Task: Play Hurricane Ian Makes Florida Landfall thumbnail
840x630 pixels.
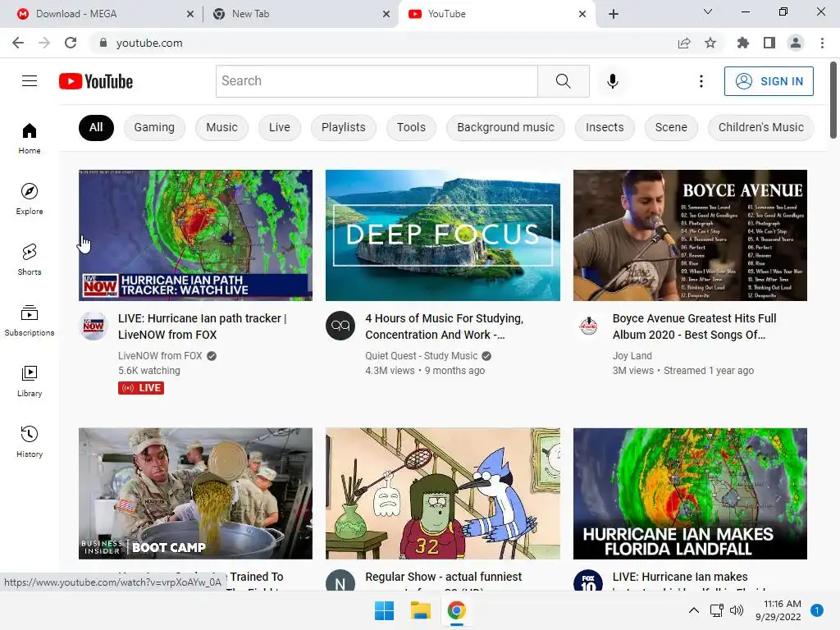Action: tap(690, 493)
